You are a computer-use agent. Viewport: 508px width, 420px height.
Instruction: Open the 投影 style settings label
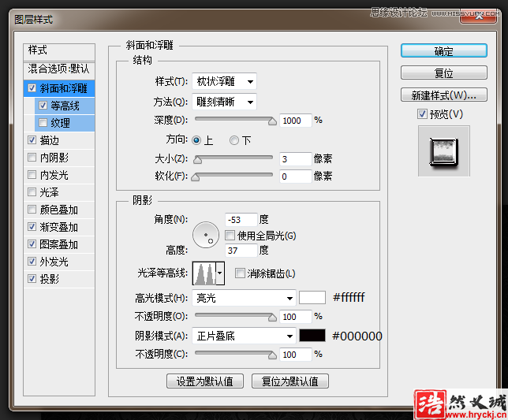point(50,279)
